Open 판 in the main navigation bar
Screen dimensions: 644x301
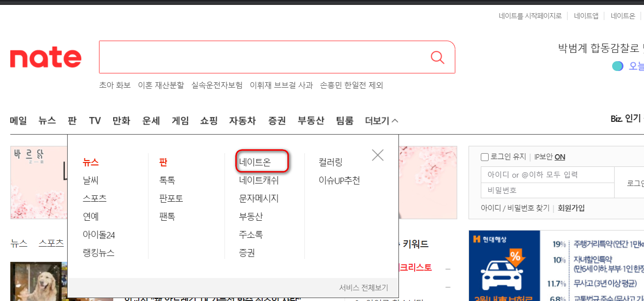tap(73, 120)
